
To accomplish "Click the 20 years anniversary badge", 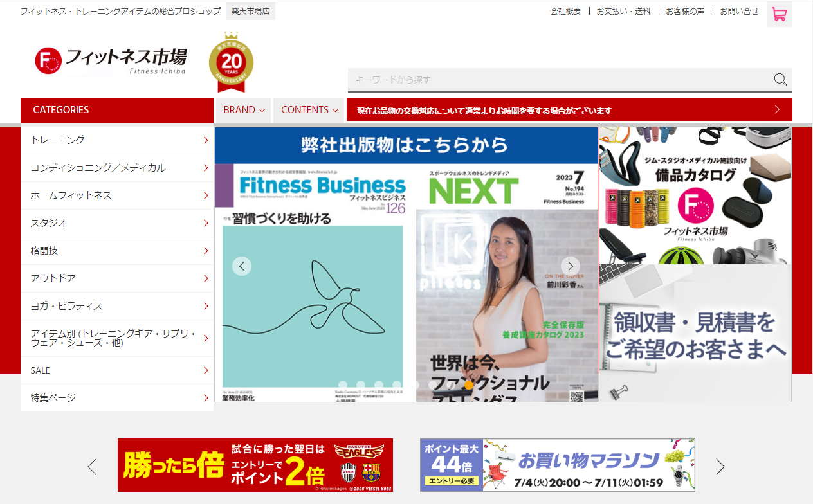I will click(x=231, y=62).
